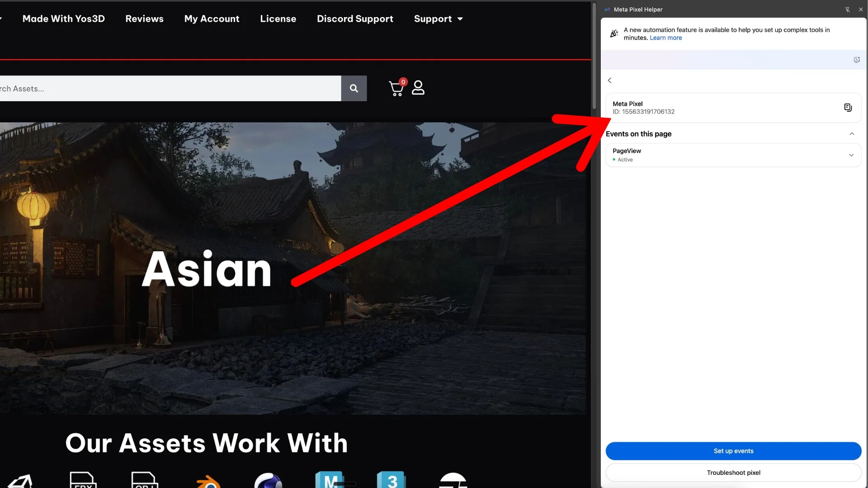Collapse the Events on this page section
868x488 pixels.
[852, 134]
